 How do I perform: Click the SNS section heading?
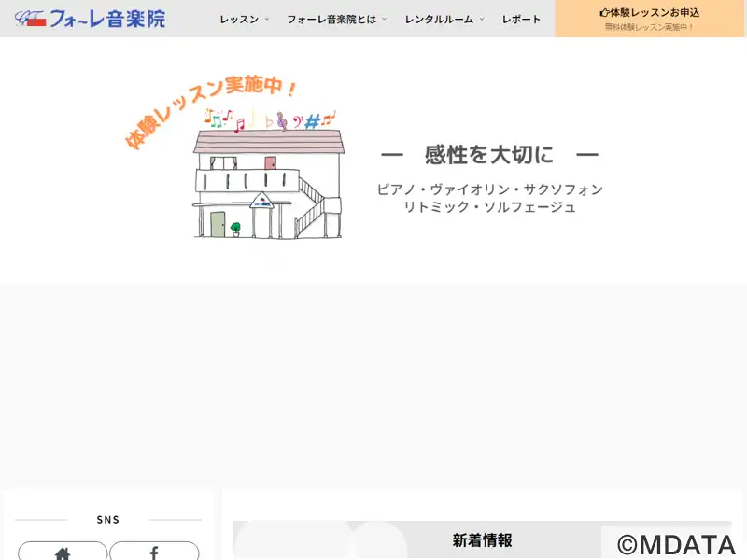pyautogui.click(x=108, y=520)
